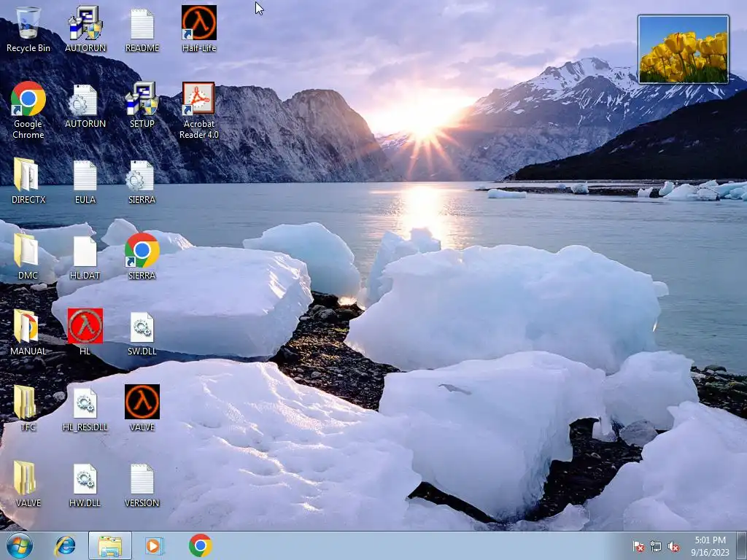
Task: Open Windows Explorer from the taskbar
Action: (x=110, y=545)
